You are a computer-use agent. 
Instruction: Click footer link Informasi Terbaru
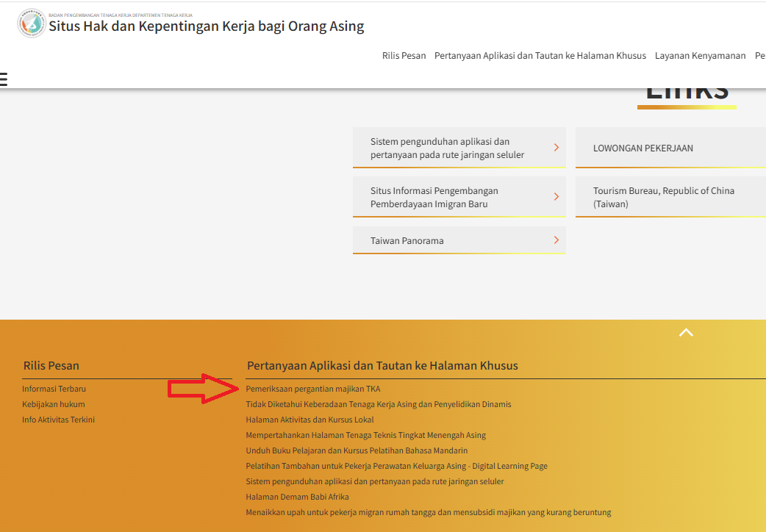(x=54, y=389)
